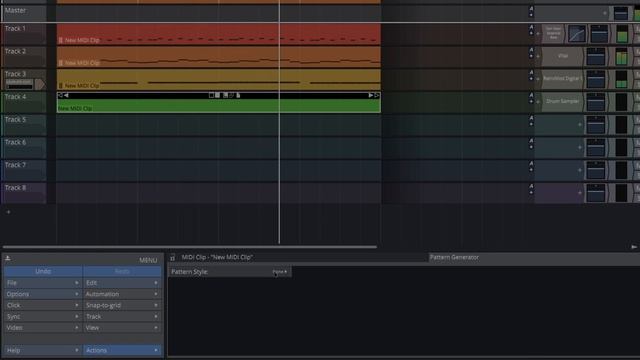Viewport: 640px width, 360px height.
Task: Add a plugin on Track 7 with plus
Action: [580, 170]
